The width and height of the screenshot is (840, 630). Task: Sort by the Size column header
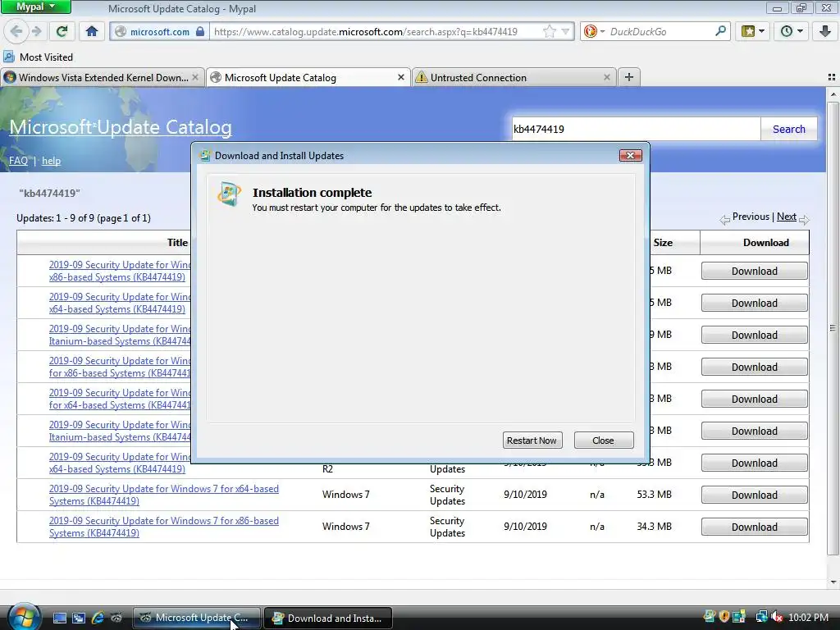663,243
